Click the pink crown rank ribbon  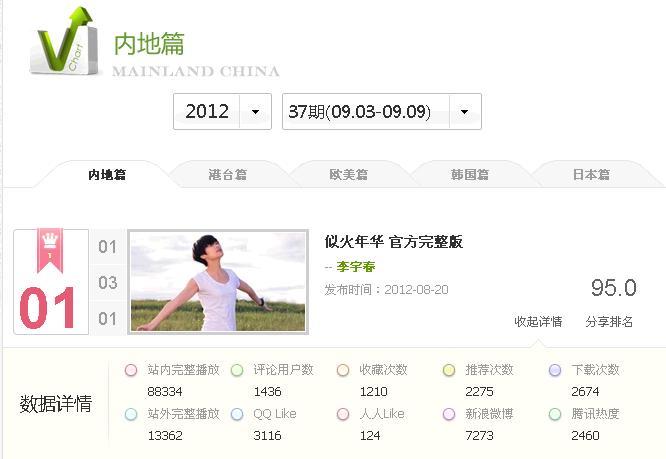[50, 251]
